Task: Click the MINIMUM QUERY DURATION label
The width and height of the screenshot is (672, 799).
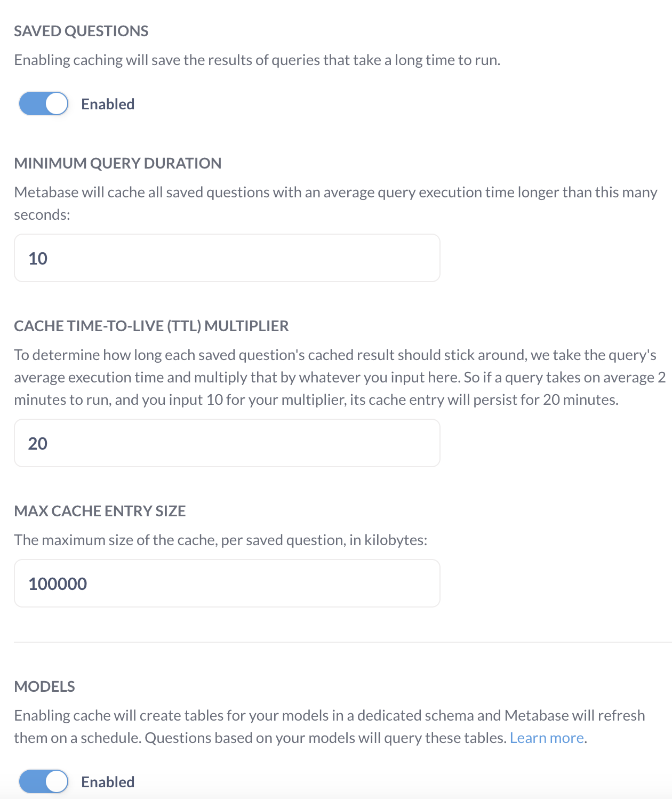Action: pos(118,163)
